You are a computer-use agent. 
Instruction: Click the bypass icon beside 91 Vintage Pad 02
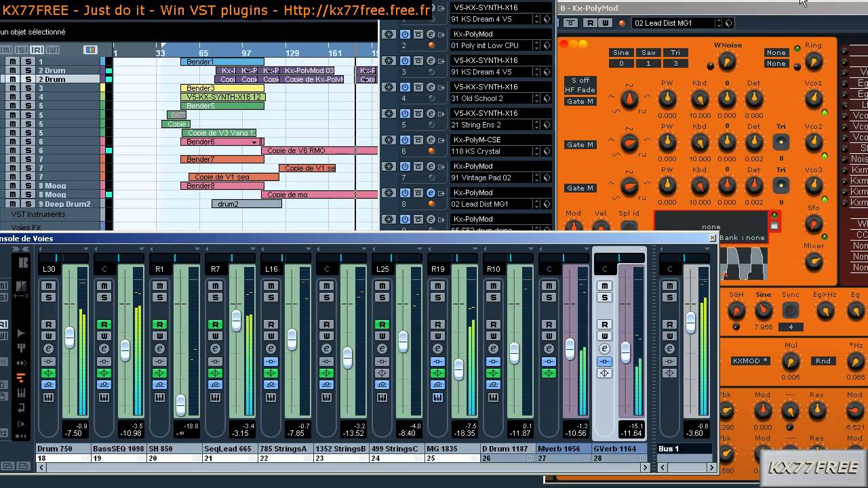pyautogui.click(x=418, y=166)
